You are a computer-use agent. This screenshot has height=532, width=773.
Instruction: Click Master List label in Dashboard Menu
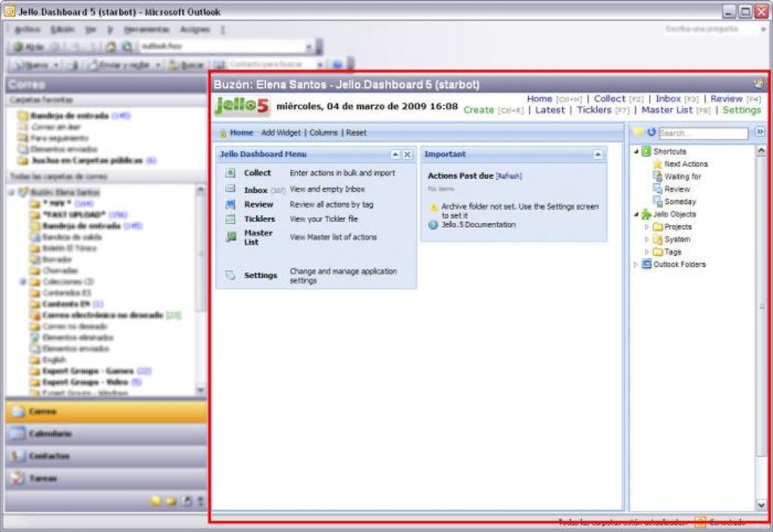click(258, 237)
